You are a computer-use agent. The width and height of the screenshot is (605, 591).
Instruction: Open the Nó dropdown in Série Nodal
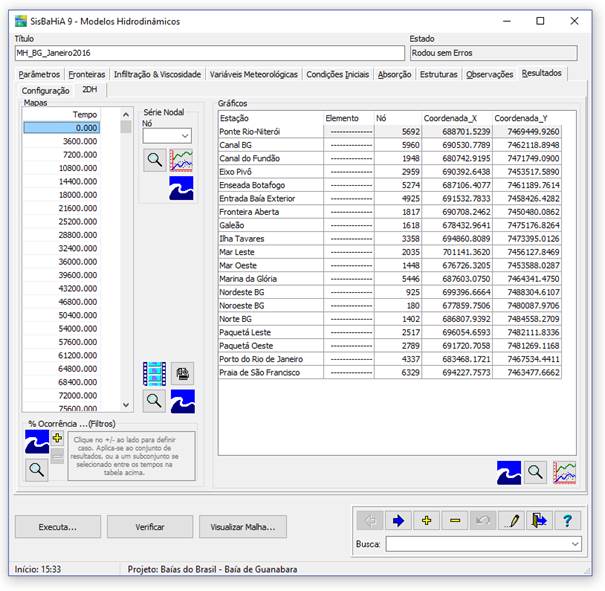tap(185, 136)
